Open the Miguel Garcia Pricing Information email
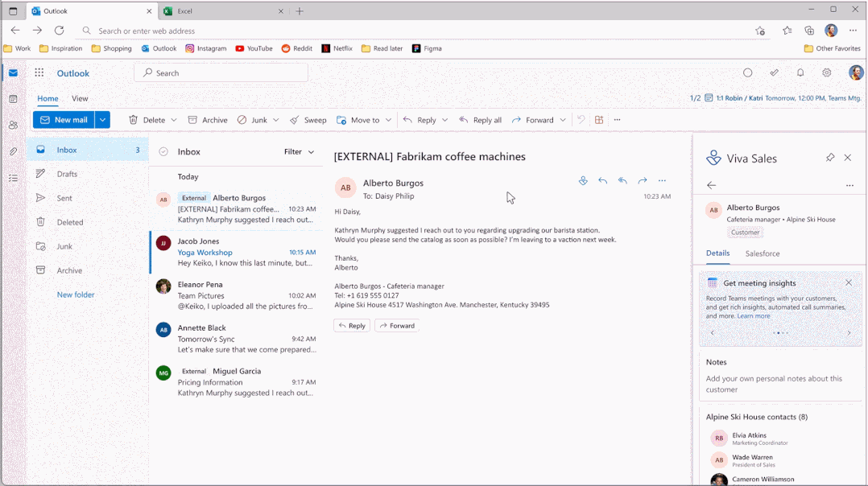 (x=237, y=382)
